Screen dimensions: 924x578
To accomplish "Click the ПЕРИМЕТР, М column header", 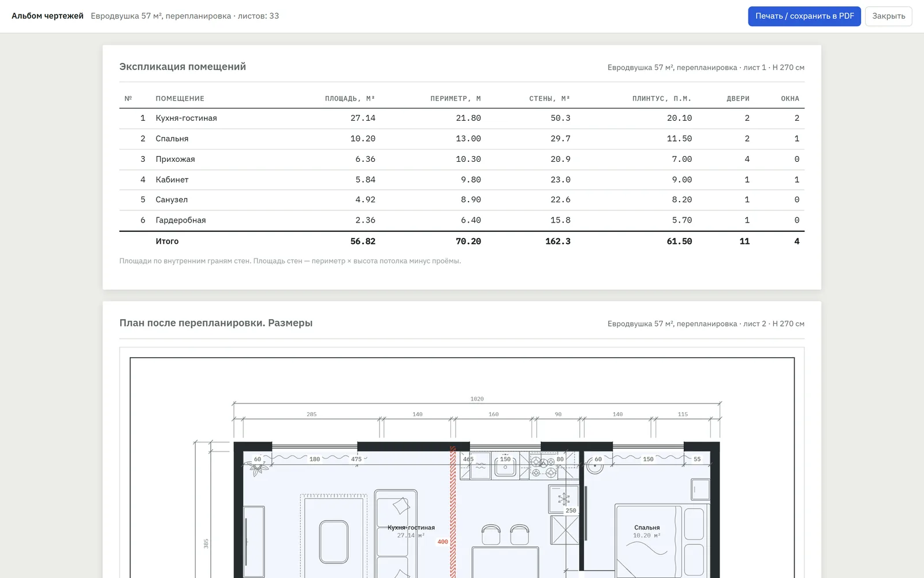I will point(456,98).
